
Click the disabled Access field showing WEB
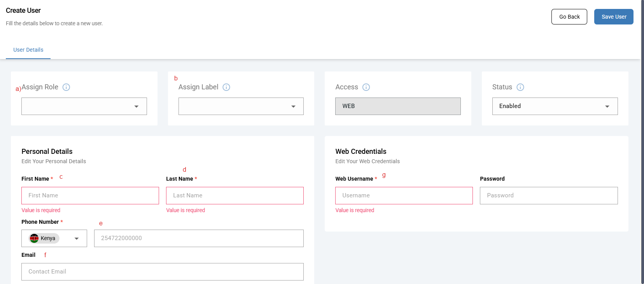pyautogui.click(x=398, y=106)
